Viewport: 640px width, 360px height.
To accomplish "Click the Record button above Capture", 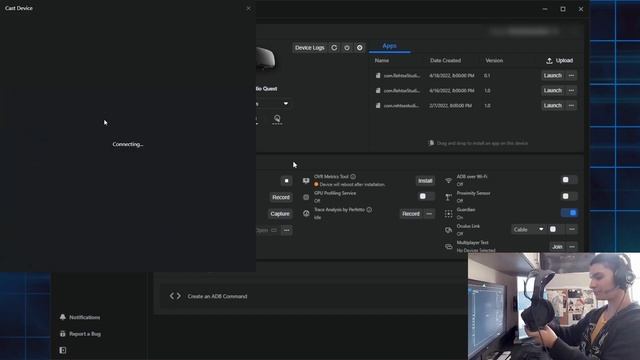I will [281, 198].
